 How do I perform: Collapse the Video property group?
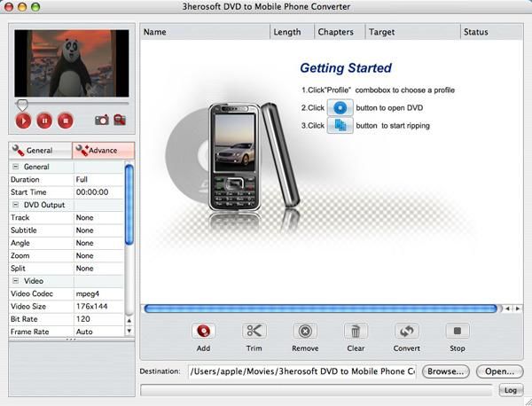[16, 280]
